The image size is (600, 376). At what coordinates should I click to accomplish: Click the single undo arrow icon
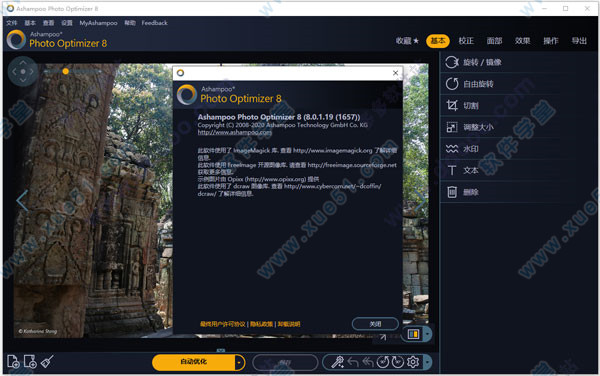[353, 362]
